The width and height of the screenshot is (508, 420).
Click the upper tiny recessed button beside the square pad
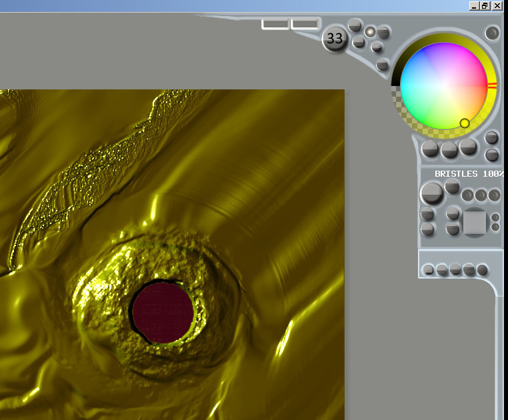495,218
